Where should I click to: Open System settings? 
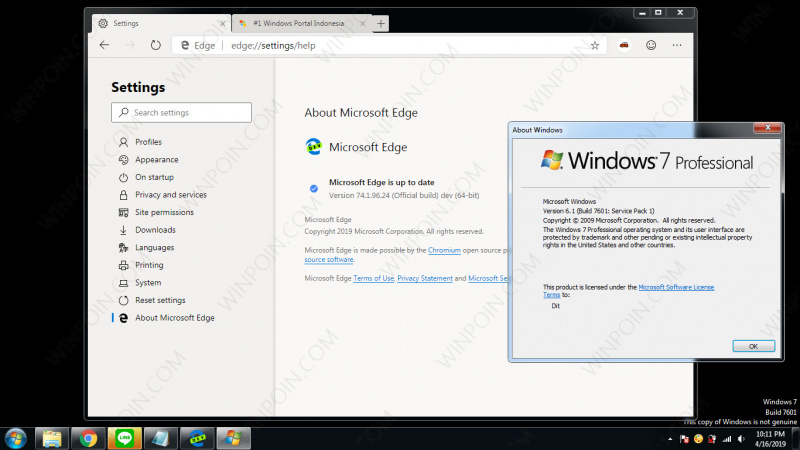[148, 283]
